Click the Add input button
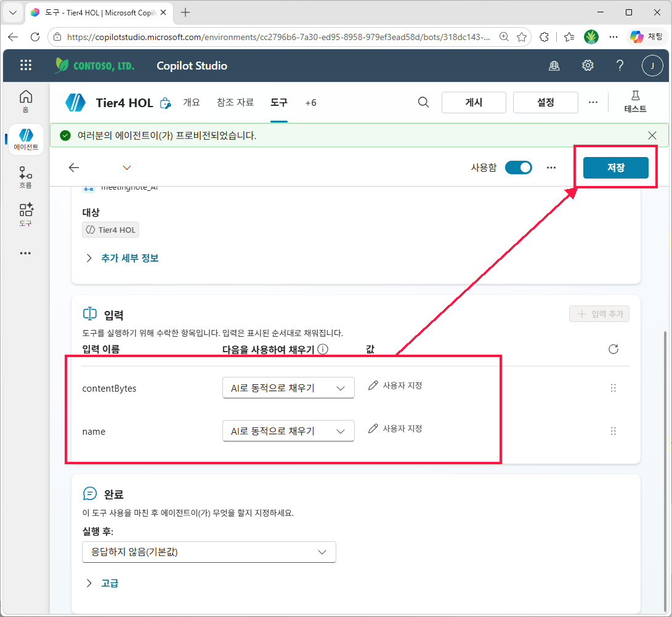672x617 pixels. point(599,313)
